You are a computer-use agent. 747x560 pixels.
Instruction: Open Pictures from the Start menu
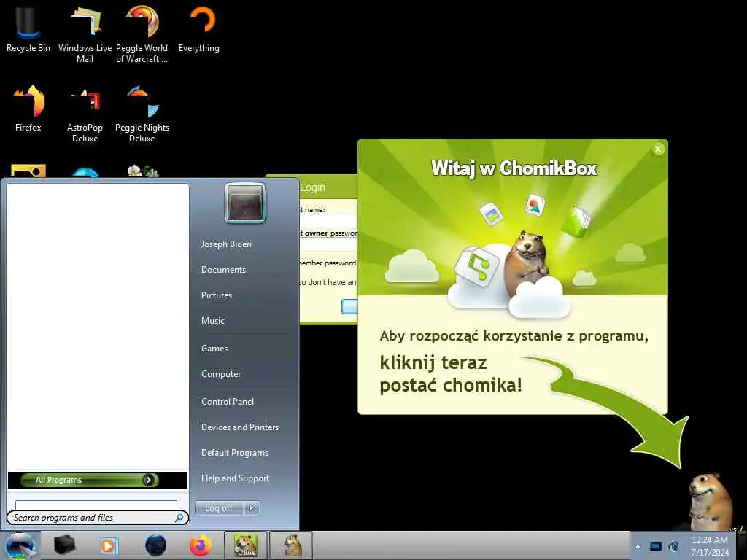click(x=217, y=295)
